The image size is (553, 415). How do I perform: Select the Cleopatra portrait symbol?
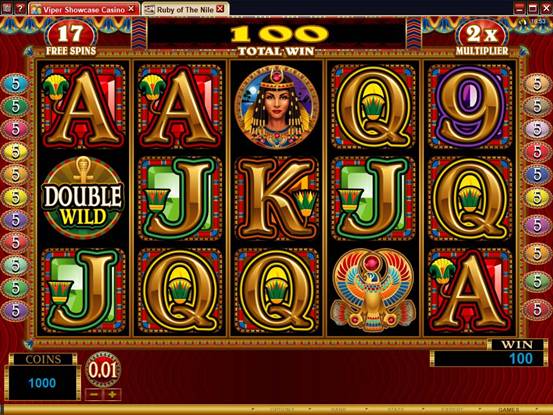coord(276,107)
